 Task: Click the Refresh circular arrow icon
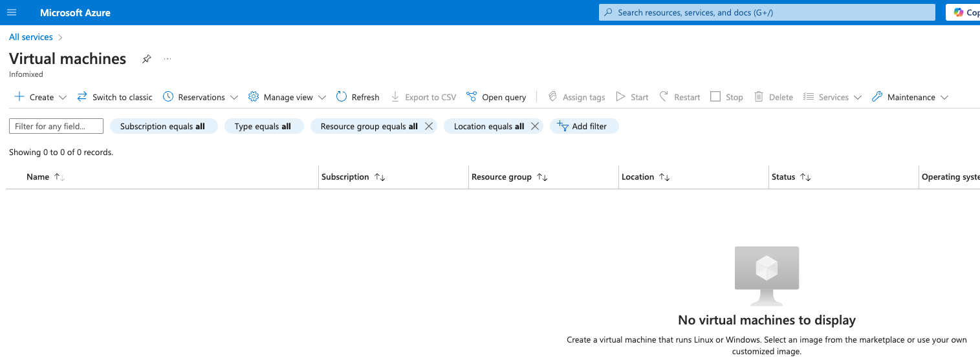click(x=342, y=97)
